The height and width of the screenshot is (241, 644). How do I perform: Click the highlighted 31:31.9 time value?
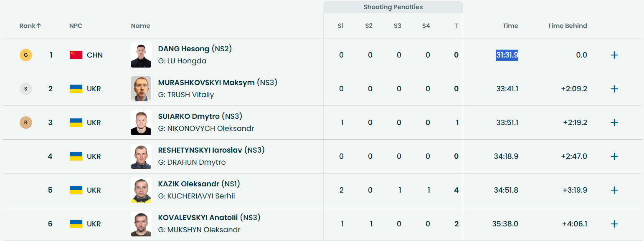coord(507,55)
